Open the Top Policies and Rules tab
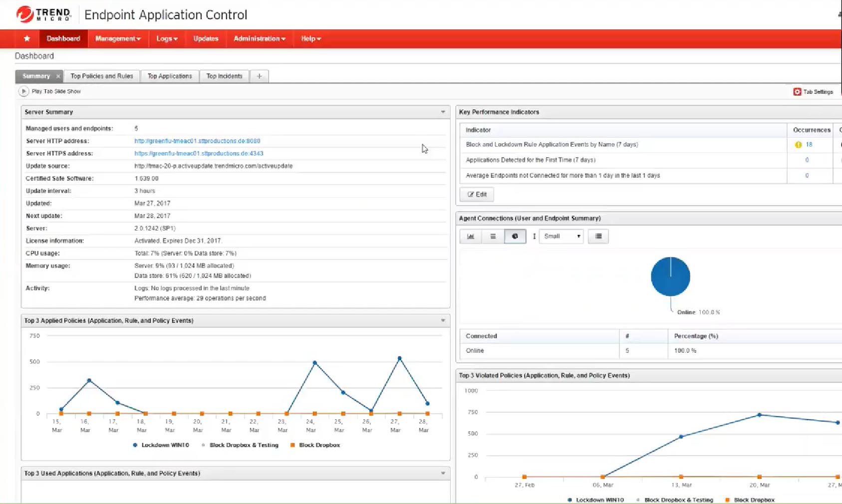This screenshot has height=504, width=842. (102, 76)
